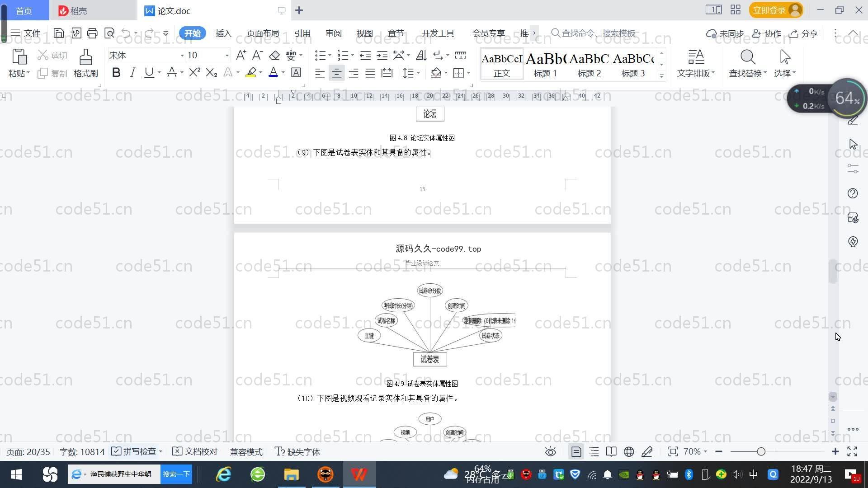This screenshot has height=488, width=868.
Task: Decrease font size icon
Action: click(x=257, y=55)
